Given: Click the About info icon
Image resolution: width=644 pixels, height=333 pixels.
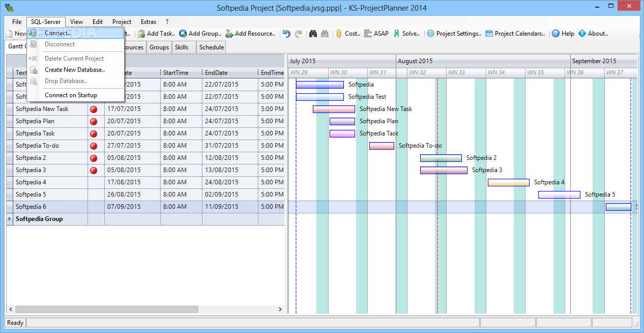Looking at the screenshot, I should point(582,34).
